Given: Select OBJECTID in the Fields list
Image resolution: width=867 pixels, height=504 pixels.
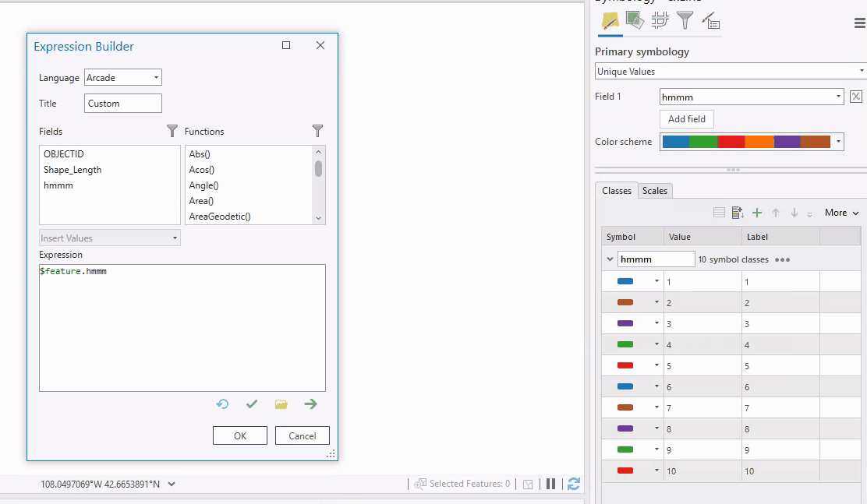Looking at the screenshot, I should point(64,154).
